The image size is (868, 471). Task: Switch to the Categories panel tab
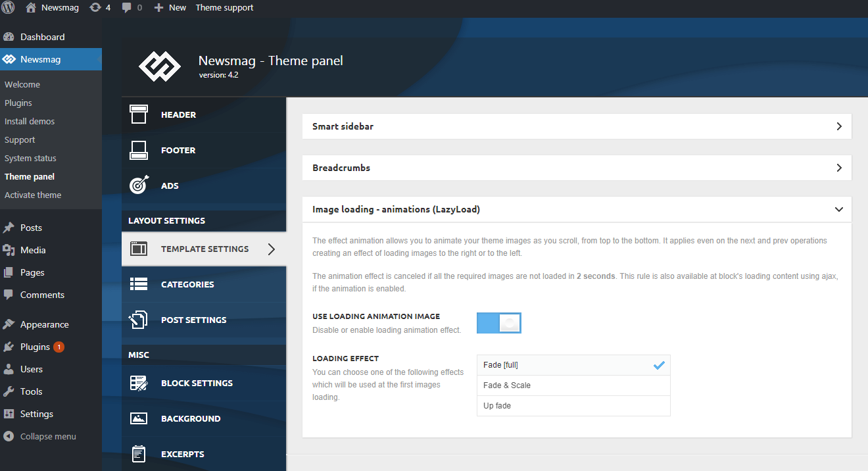pos(204,284)
